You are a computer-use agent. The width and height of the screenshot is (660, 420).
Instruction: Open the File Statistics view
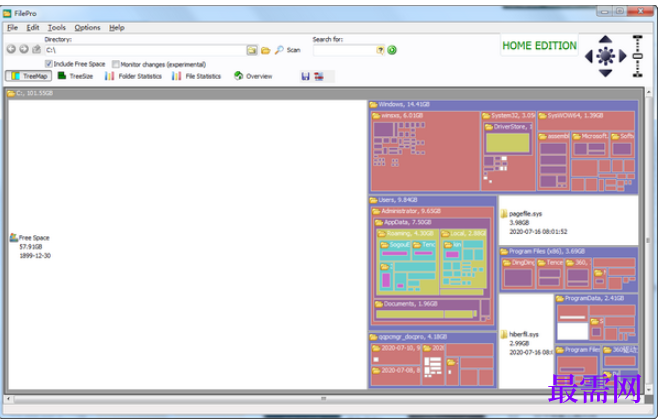coord(197,76)
